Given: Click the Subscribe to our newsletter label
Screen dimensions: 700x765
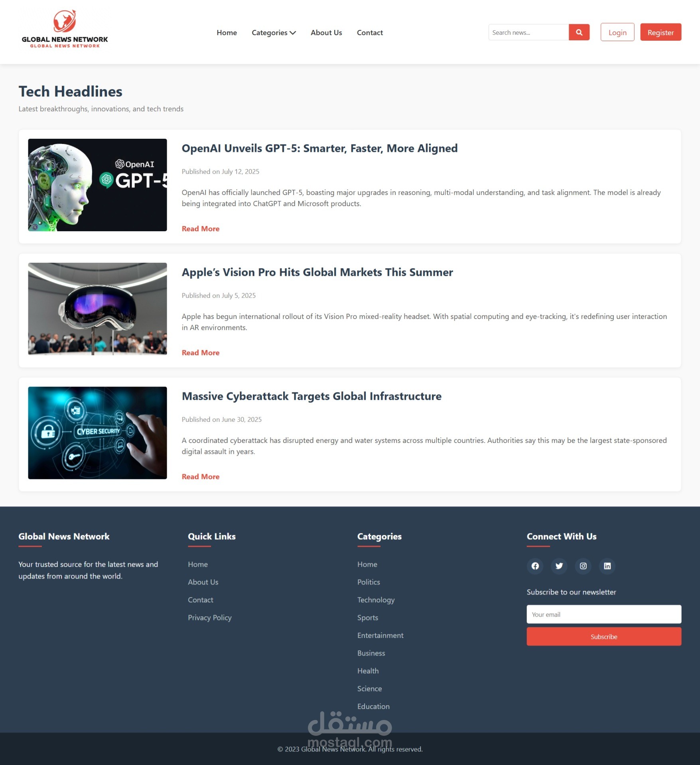Looking at the screenshot, I should (571, 592).
